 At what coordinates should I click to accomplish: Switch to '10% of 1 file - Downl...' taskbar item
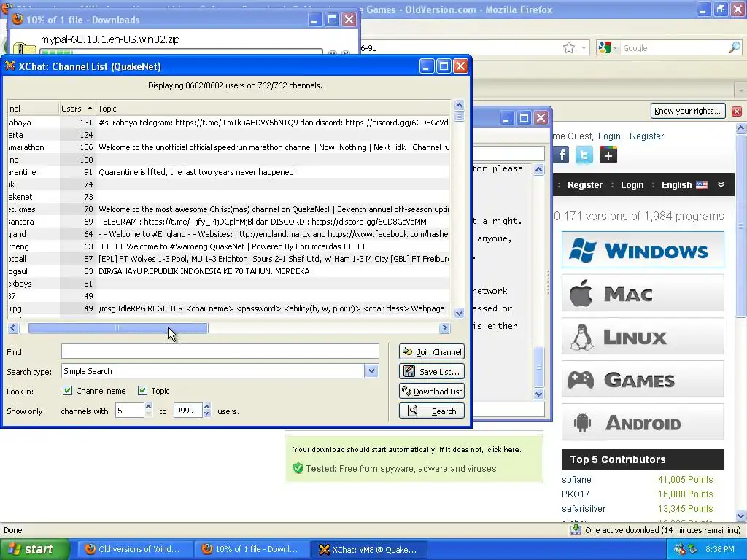click(x=251, y=549)
